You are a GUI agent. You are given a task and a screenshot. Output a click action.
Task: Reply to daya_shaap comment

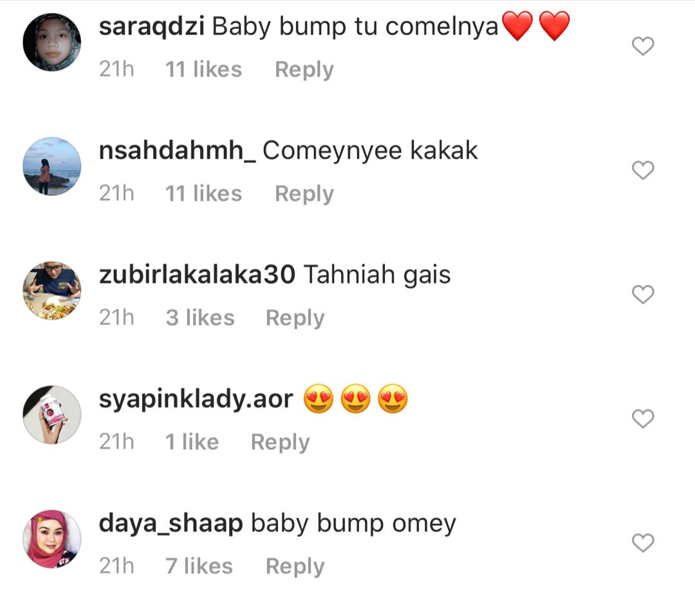pyautogui.click(x=295, y=566)
